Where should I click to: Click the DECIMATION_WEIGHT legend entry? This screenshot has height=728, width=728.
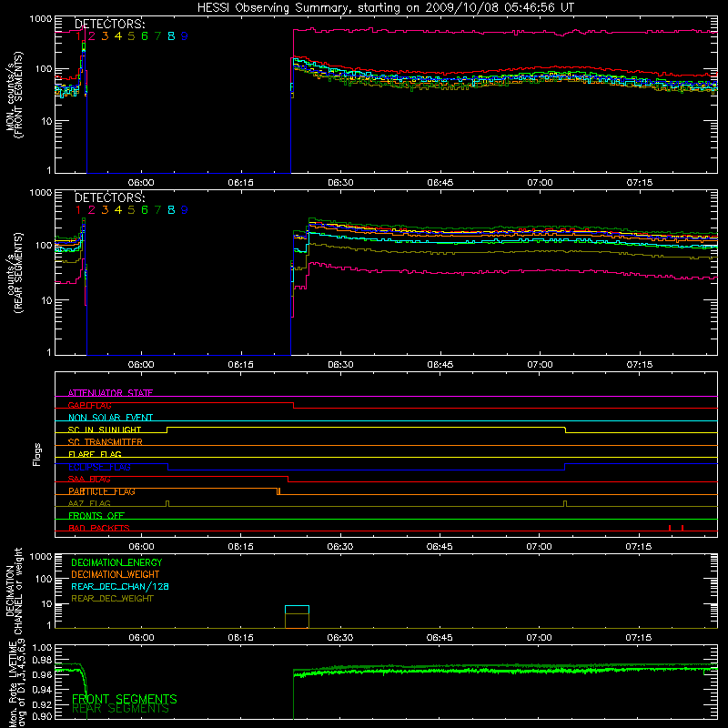pyautogui.click(x=116, y=574)
